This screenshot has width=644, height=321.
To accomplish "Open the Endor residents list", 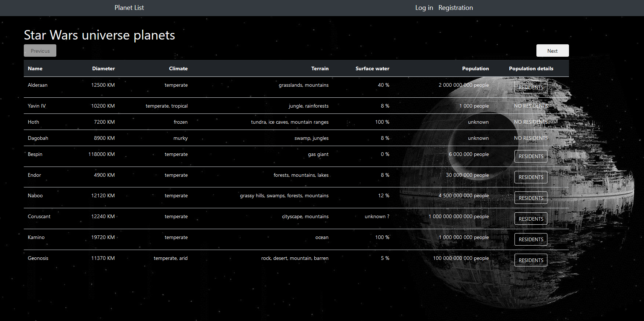I will coord(531,177).
